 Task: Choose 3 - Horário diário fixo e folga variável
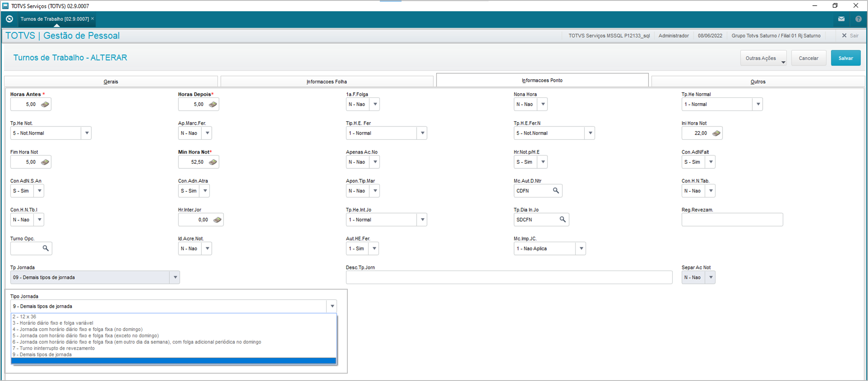(x=174, y=323)
